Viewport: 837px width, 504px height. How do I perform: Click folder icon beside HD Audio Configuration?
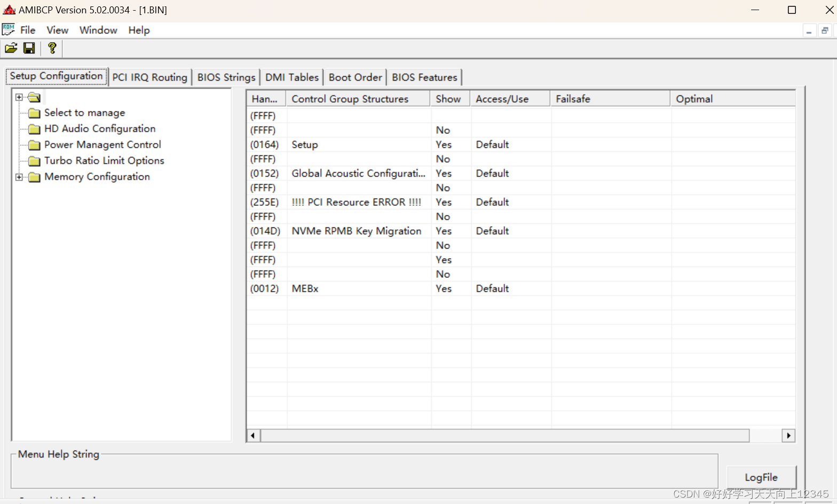click(35, 129)
